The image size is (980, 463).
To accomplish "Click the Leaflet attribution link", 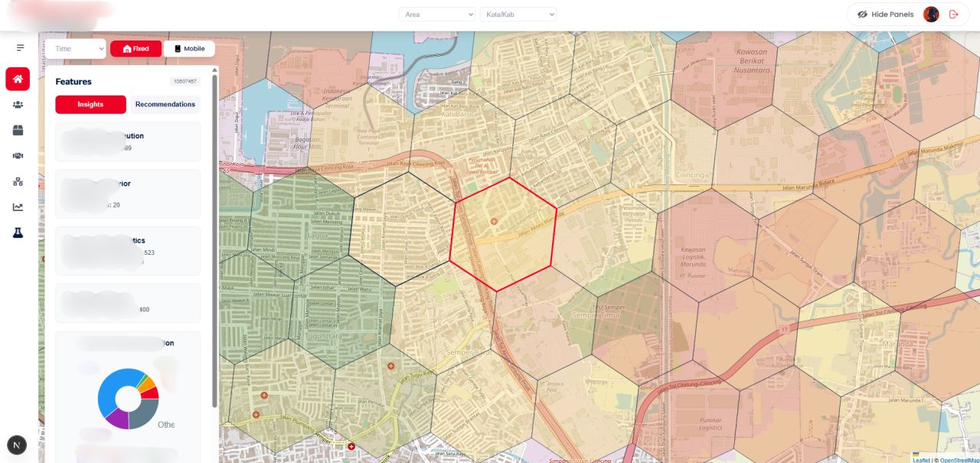I will click(922, 460).
